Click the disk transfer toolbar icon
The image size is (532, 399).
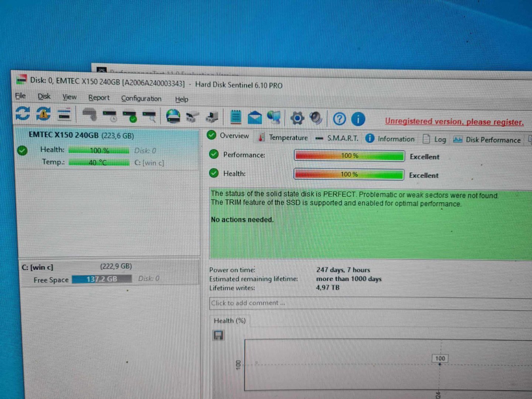tap(212, 117)
